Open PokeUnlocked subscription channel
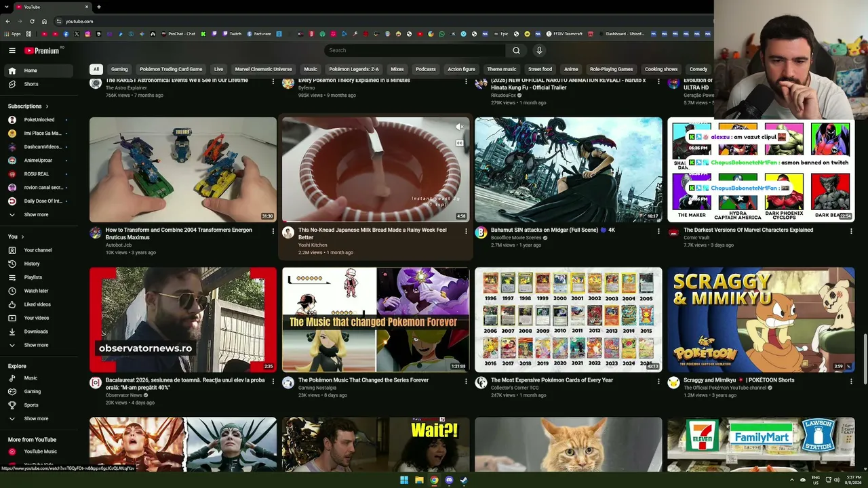Image resolution: width=868 pixels, height=488 pixels. 39,120
